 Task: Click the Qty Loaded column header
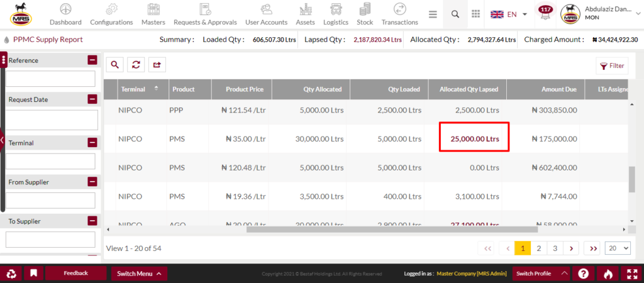[x=389, y=89]
